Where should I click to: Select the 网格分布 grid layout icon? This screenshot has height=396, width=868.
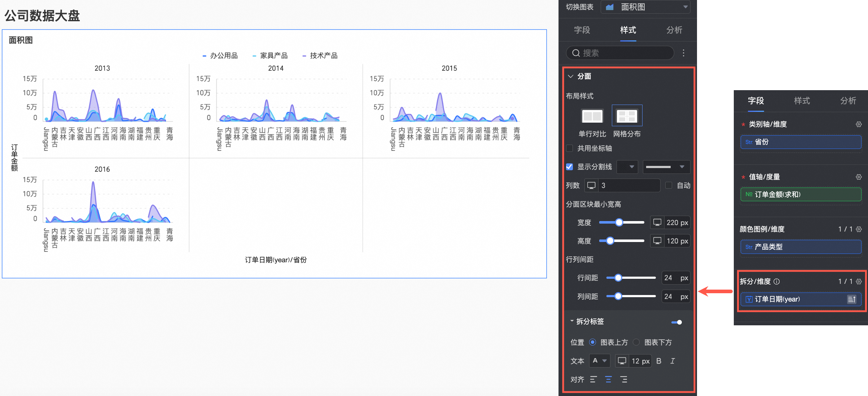coord(627,116)
